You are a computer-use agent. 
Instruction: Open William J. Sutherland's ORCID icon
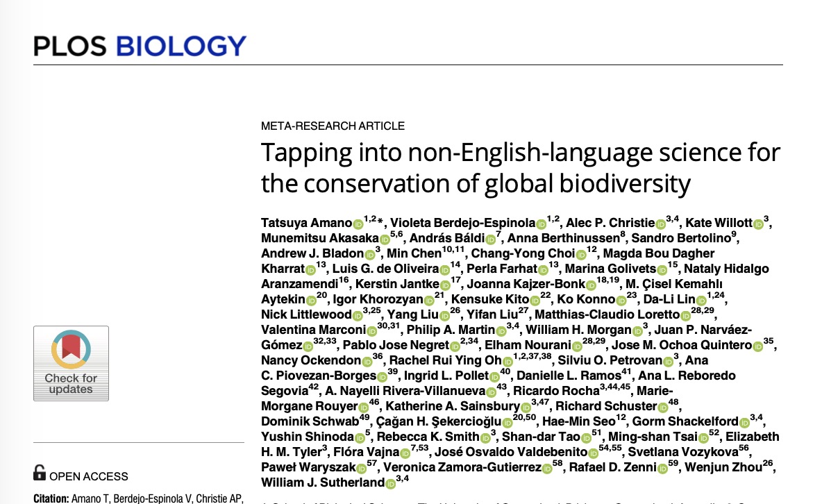(390, 483)
